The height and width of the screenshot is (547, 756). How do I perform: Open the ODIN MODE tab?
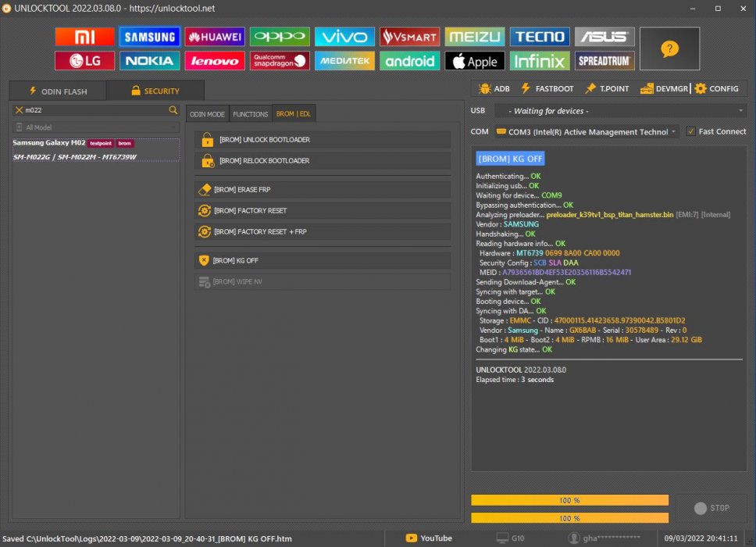click(x=207, y=114)
